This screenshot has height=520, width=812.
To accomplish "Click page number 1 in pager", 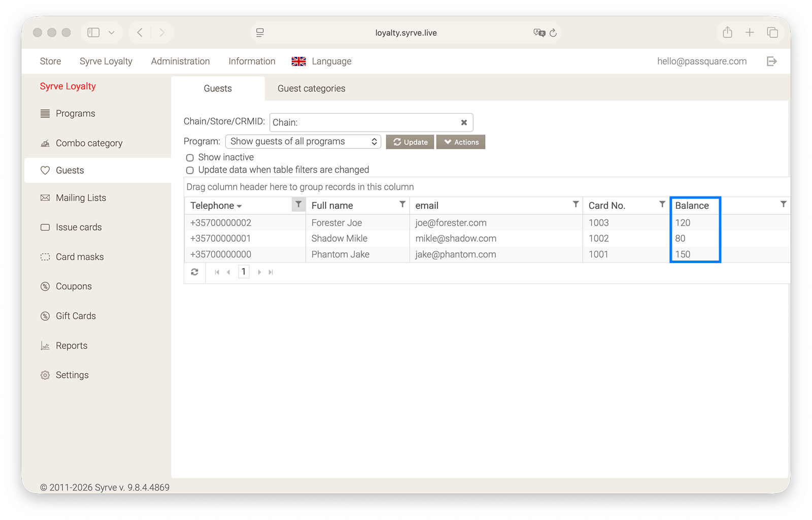I will tap(244, 272).
